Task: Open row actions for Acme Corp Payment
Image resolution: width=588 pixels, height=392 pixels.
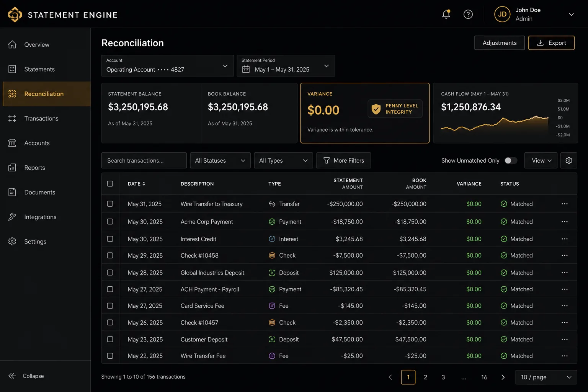Action: point(565,222)
